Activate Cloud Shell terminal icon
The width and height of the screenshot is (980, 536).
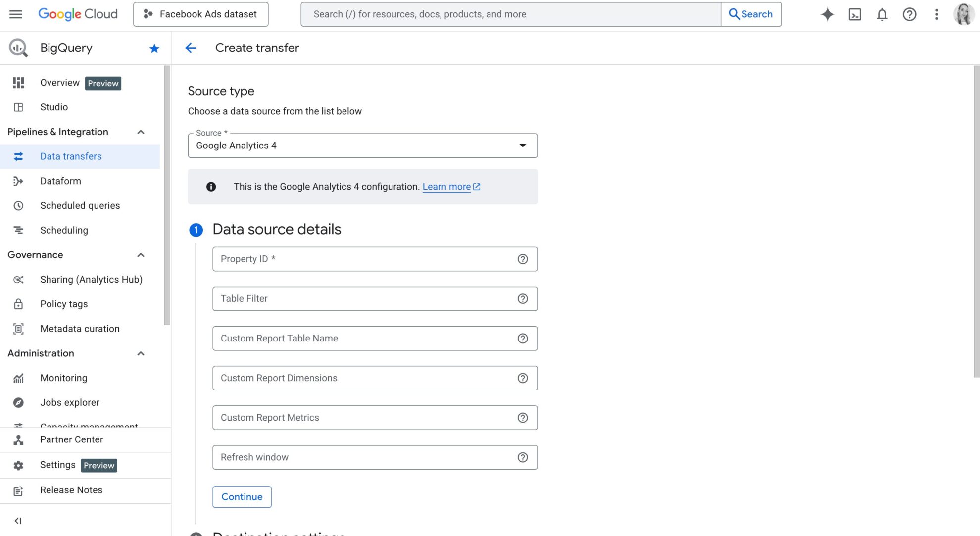[855, 14]
